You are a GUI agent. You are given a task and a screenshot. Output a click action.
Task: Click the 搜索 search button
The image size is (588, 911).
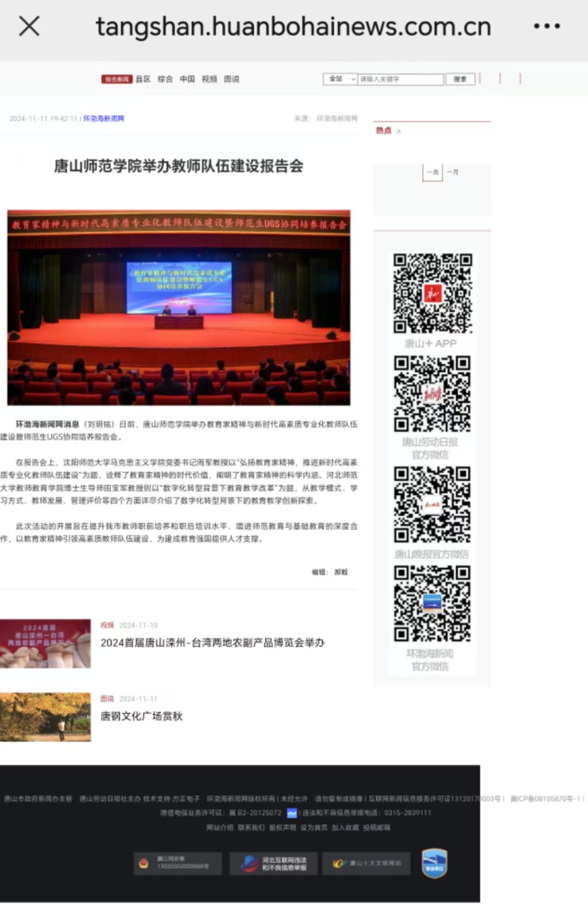(x=460, y=79)
